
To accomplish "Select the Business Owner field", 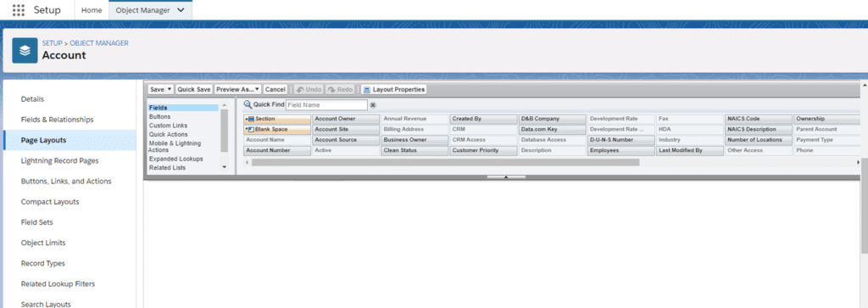I will coord(415,140).
